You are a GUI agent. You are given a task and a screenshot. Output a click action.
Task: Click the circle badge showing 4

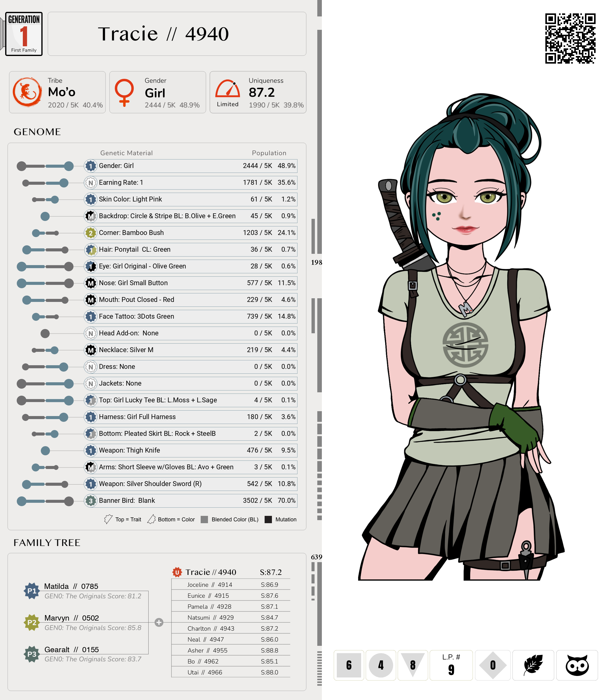click(x=381, y=665)
